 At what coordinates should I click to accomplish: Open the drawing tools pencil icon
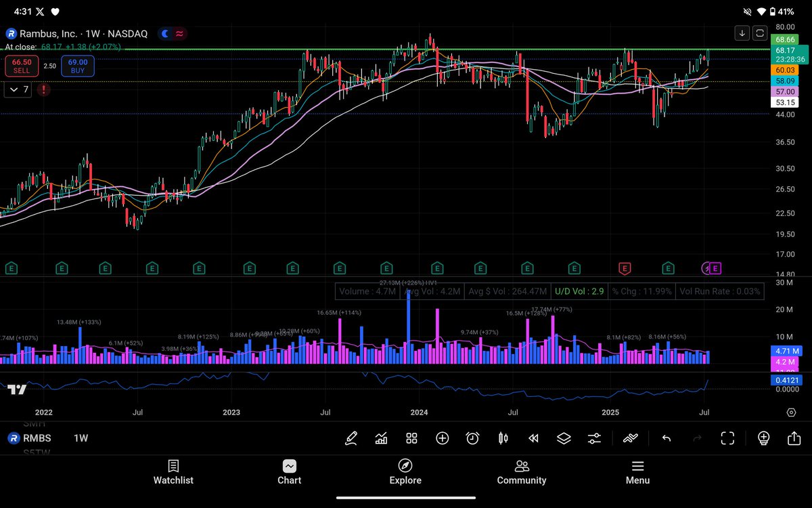point(351,438)
